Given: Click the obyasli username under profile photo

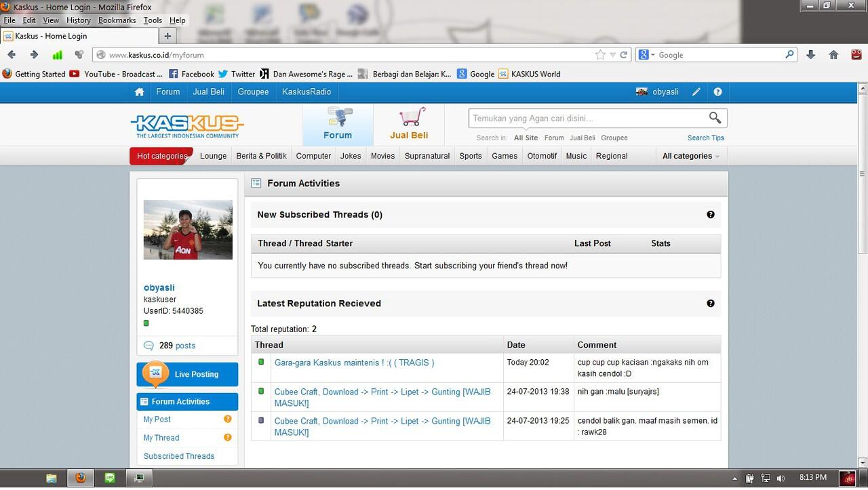Looking at the screenshot, I should (159, 287).
